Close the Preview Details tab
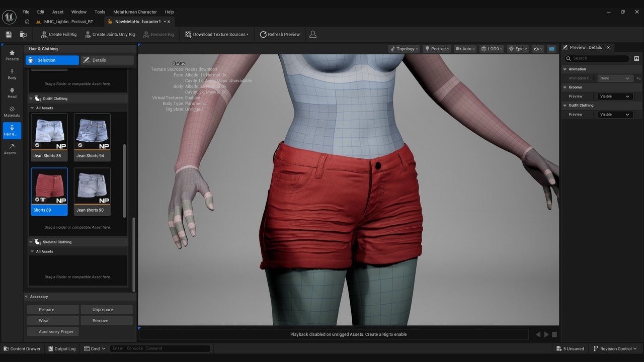644x362 pixels. click(608, 47)
